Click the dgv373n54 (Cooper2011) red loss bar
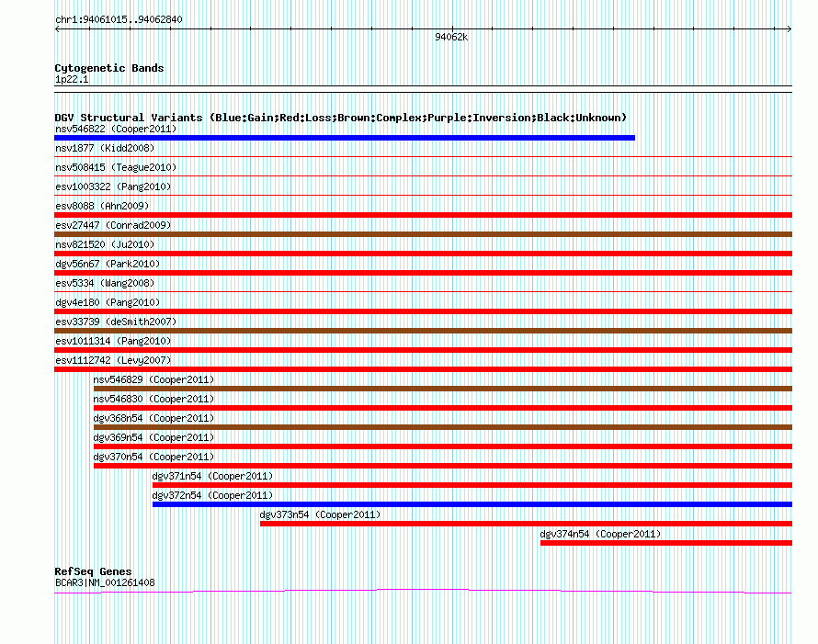Screen dimensions: 818x644 tap(526, 524)
